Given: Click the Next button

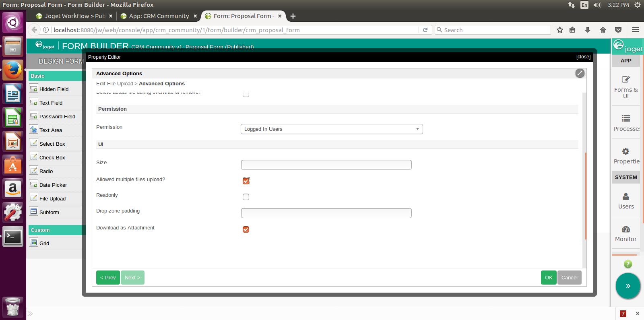Looking at the screenshot, I should point(132,277).
